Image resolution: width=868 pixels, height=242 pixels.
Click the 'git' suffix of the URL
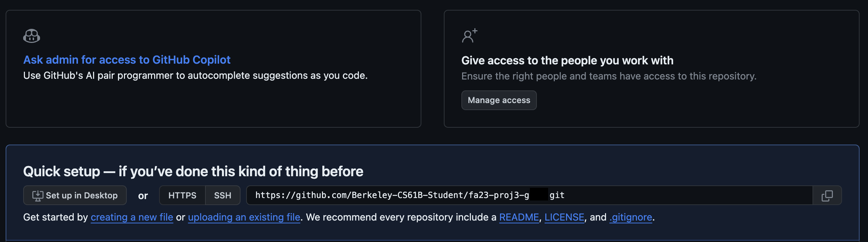pos(557,195)
